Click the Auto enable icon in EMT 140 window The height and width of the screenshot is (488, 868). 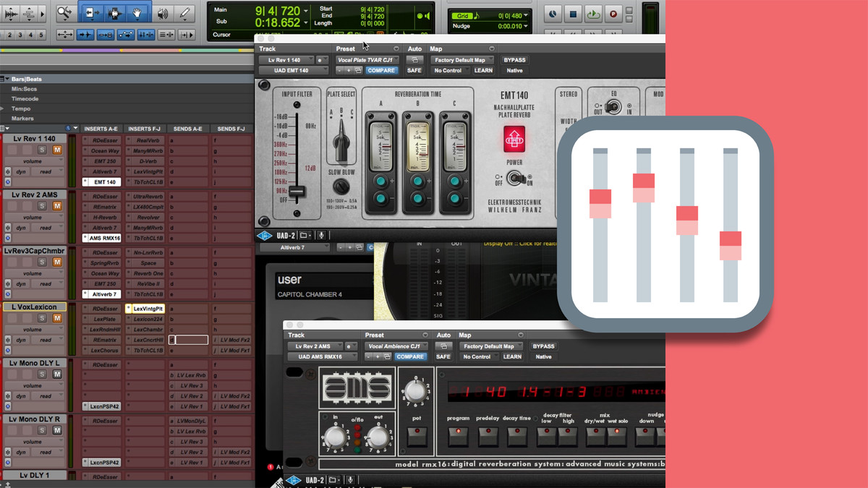coord(414,60)
